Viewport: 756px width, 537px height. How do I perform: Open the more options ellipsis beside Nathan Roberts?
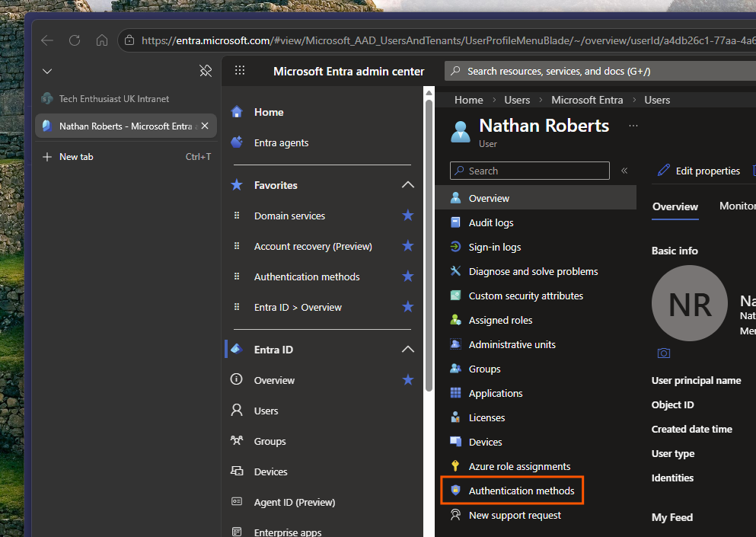(633, 126)
